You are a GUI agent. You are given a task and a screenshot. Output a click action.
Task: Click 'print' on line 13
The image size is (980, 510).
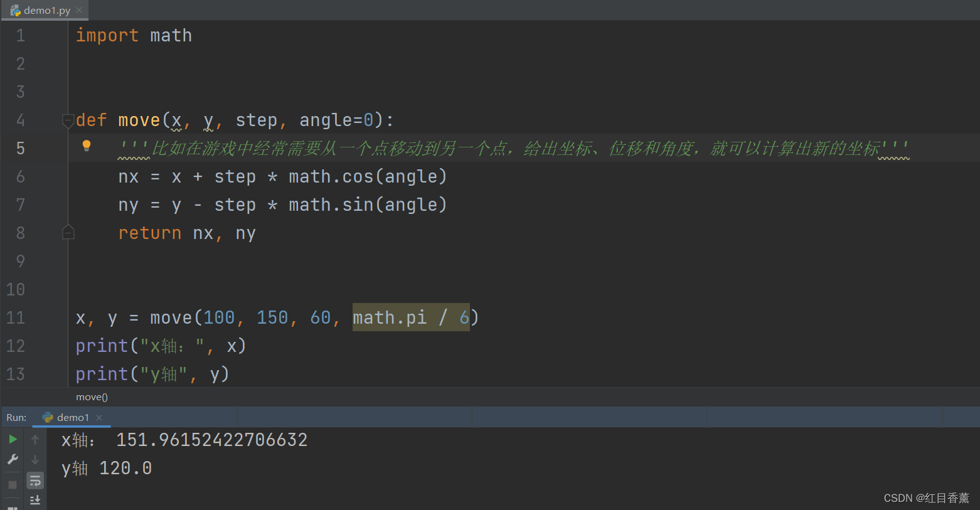pyautogui.click(x=102, y=375)
